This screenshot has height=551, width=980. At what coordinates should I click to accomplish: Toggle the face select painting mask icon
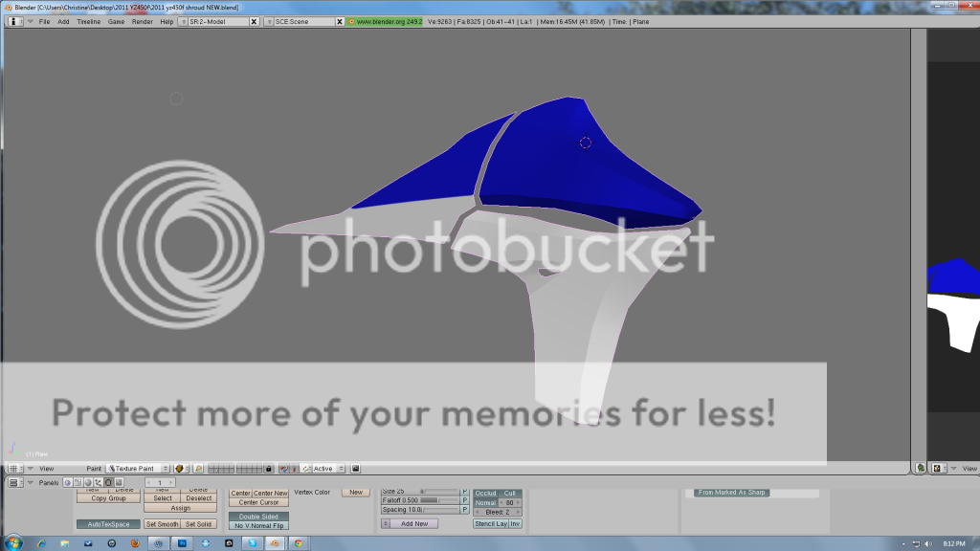click(x=198, y=469)
